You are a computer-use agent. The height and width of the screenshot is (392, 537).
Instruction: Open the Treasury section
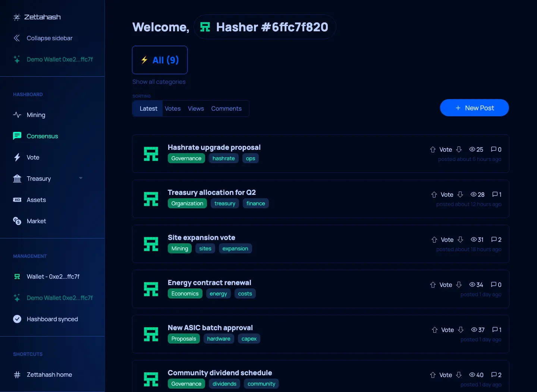pos(39,178)
